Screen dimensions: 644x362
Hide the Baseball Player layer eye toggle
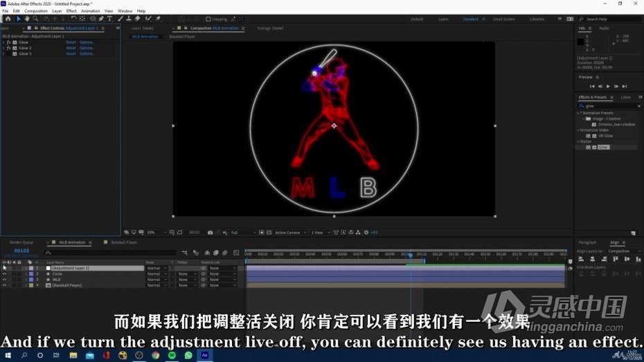4,285
